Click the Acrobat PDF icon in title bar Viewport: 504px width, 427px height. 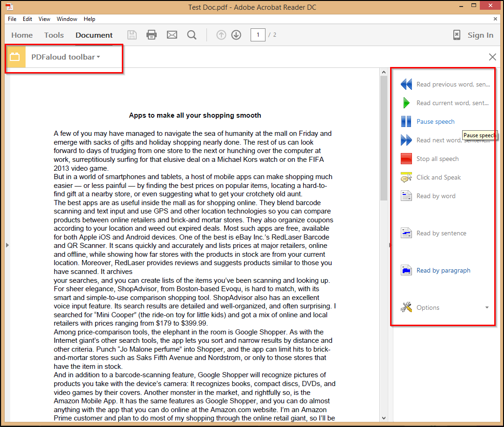9,7
